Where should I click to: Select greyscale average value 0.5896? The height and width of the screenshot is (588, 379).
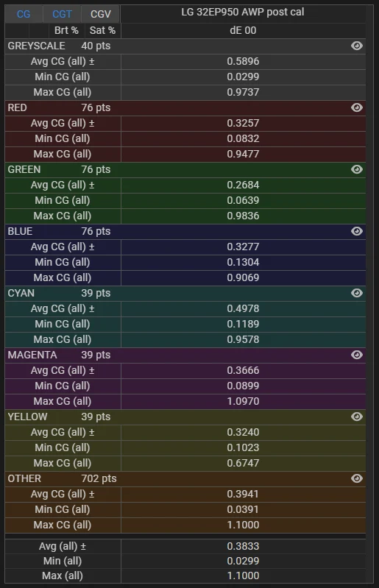click(243, 61)
